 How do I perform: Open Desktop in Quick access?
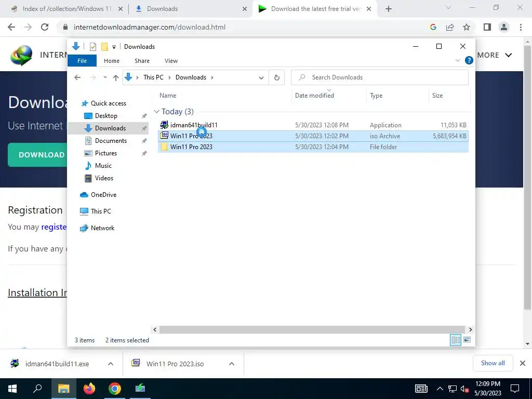coord(106,116)
